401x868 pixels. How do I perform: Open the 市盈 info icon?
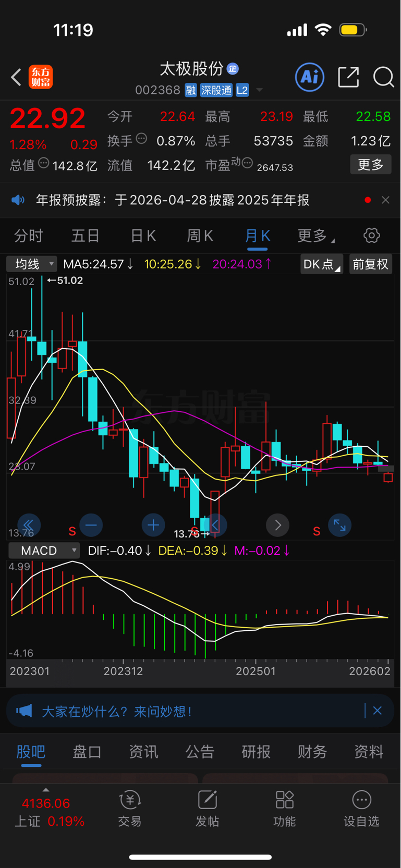coord(247,163)
